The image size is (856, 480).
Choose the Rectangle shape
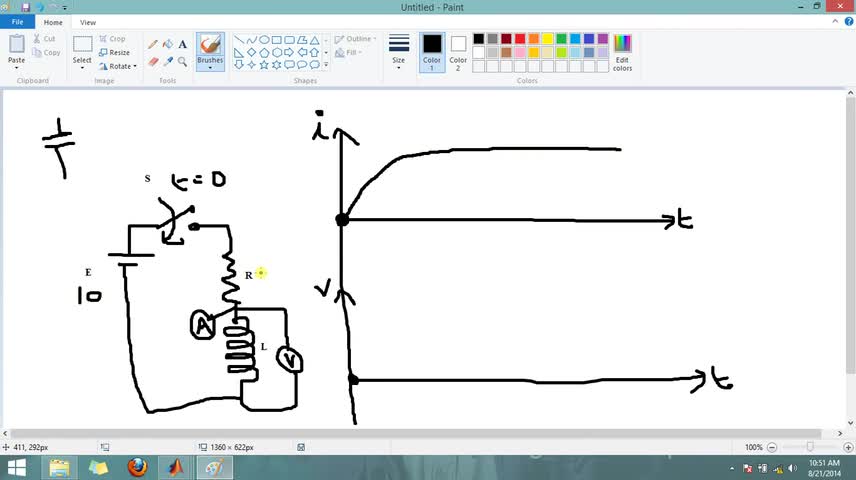click(276, 40)
